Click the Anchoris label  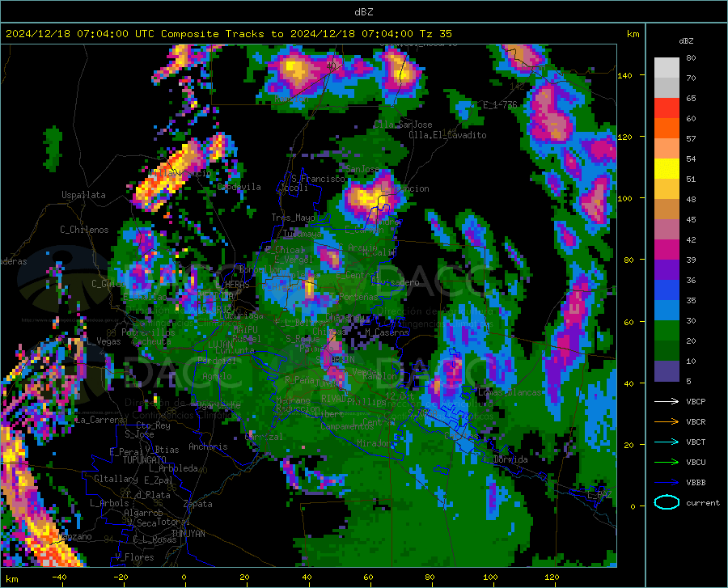pos(208,446)
